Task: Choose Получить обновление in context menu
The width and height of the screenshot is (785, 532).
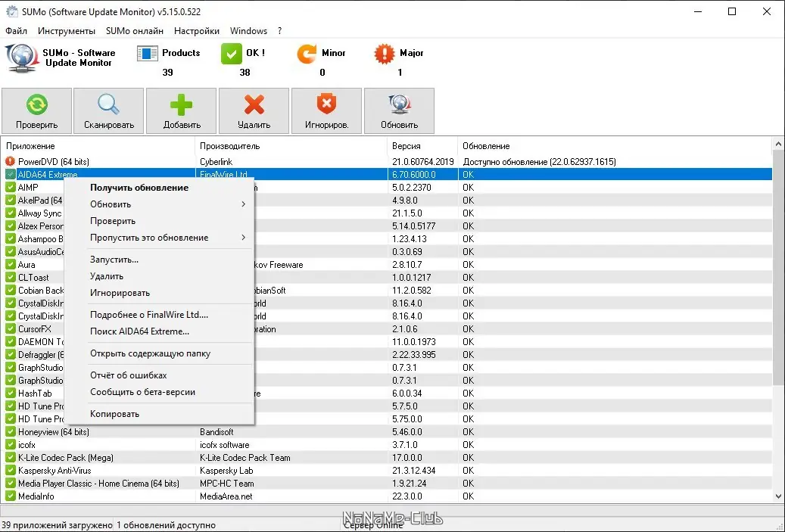Action: coord(139,188)
